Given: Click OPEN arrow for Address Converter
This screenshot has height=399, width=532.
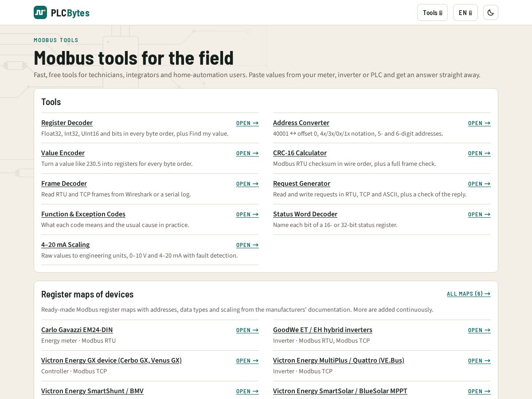Looking at the screenshot, I should click(479, 123).
